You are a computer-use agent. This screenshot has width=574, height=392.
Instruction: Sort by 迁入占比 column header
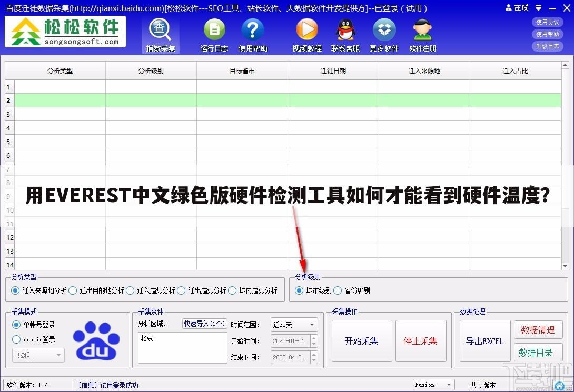(516, 71)
